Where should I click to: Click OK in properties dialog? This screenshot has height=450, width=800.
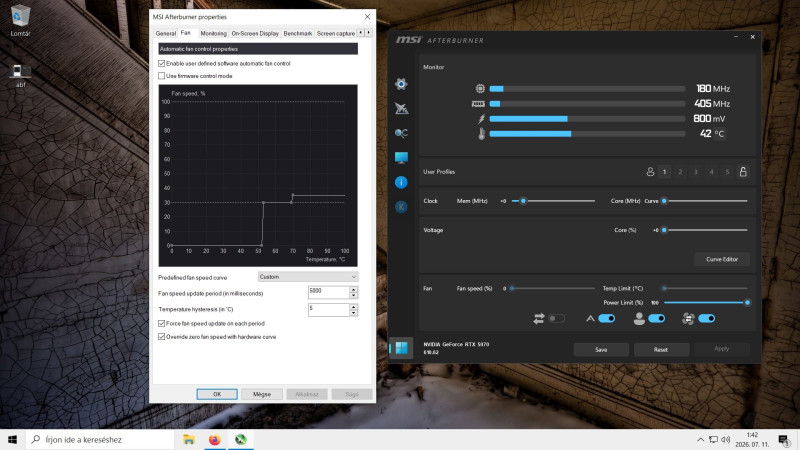217,394
